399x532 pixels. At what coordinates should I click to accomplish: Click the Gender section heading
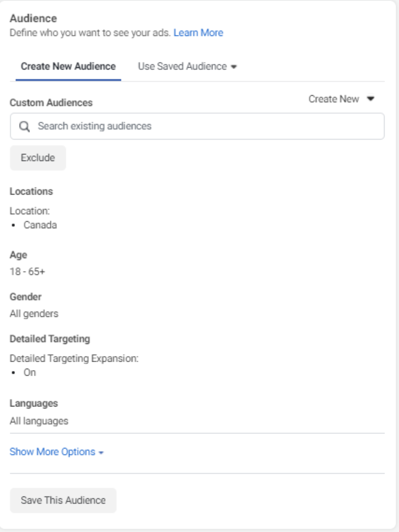(x=25, y=296)
